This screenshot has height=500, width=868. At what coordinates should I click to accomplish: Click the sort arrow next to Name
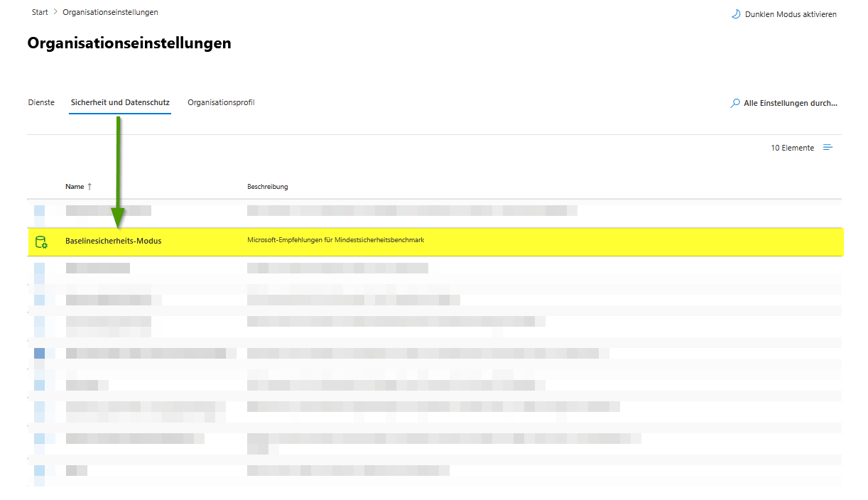pyautogui.click(x=89, y=187)
